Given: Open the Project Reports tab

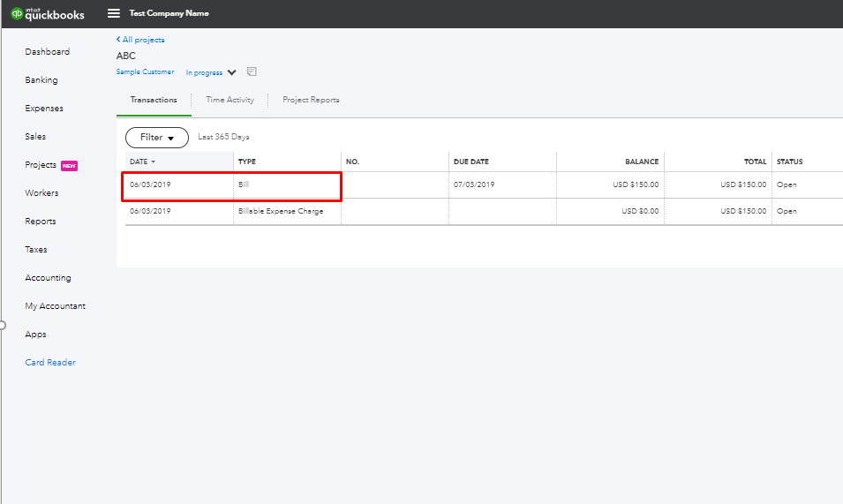Looking at the screenshot, I should pyautogui.click(x=311, y=100).
